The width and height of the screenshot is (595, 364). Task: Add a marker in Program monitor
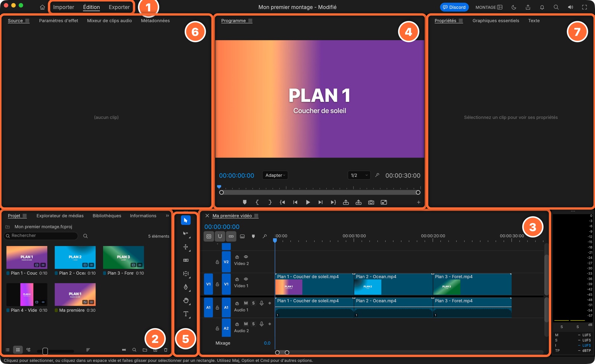(245, 202)
